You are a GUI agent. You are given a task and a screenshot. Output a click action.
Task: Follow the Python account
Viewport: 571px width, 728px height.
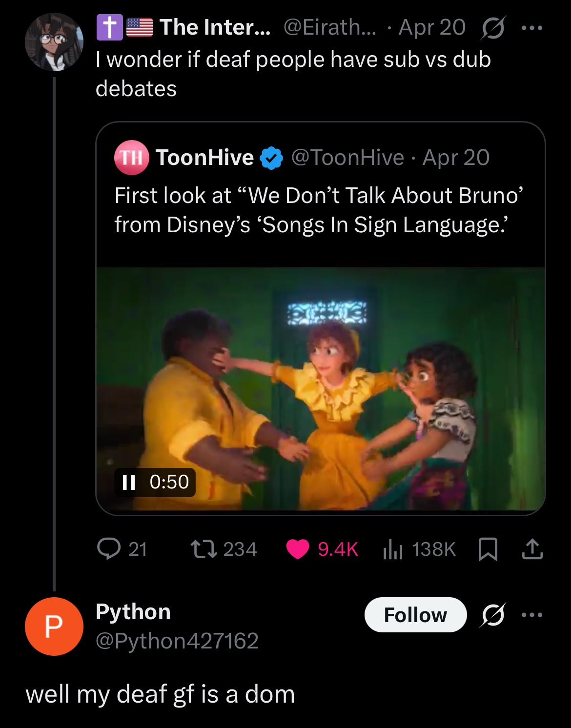[415, 615]
